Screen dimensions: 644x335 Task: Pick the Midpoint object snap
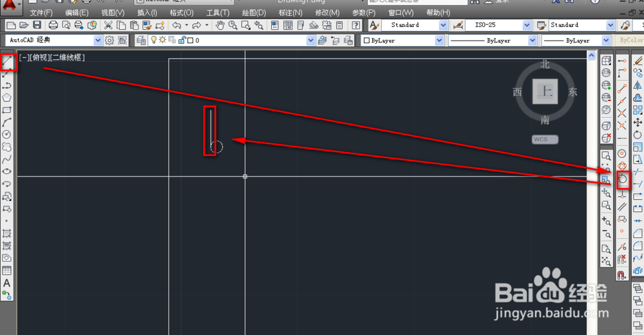[622, 100]
